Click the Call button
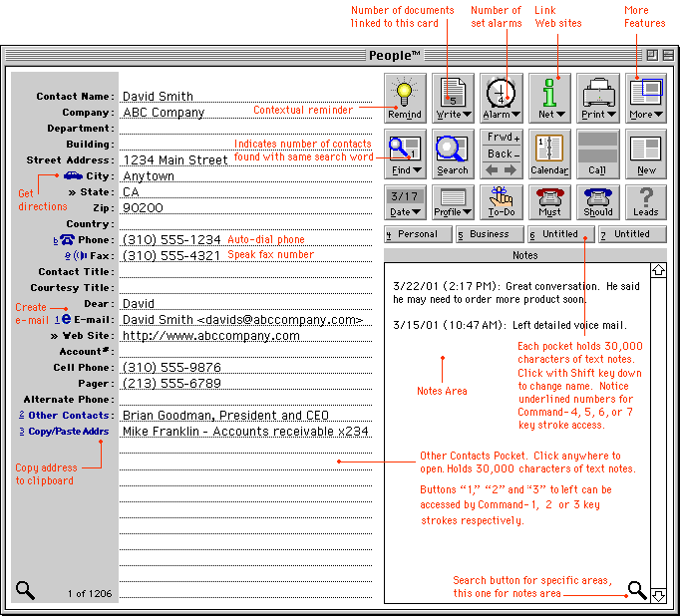Viewport: 680px width, 616px height. (598, 154)
